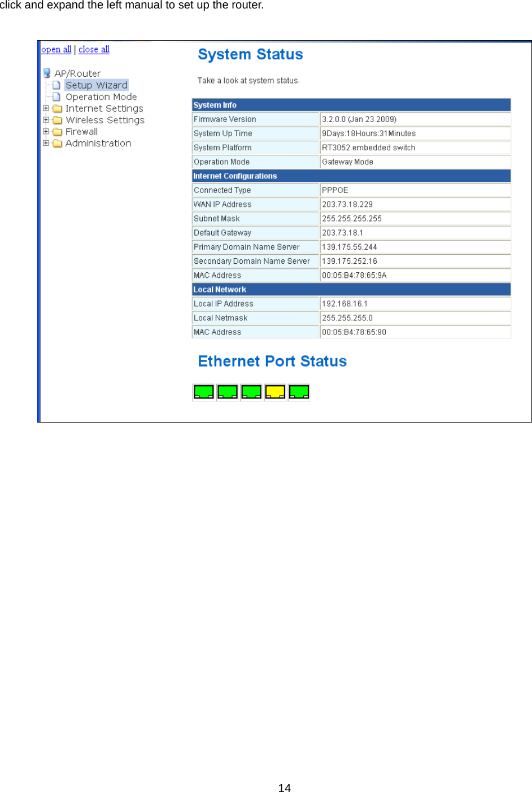Click the Setup Wizard page icon
Image resolution: width=532 pixels, height=792 pixels.
(56, 85)
